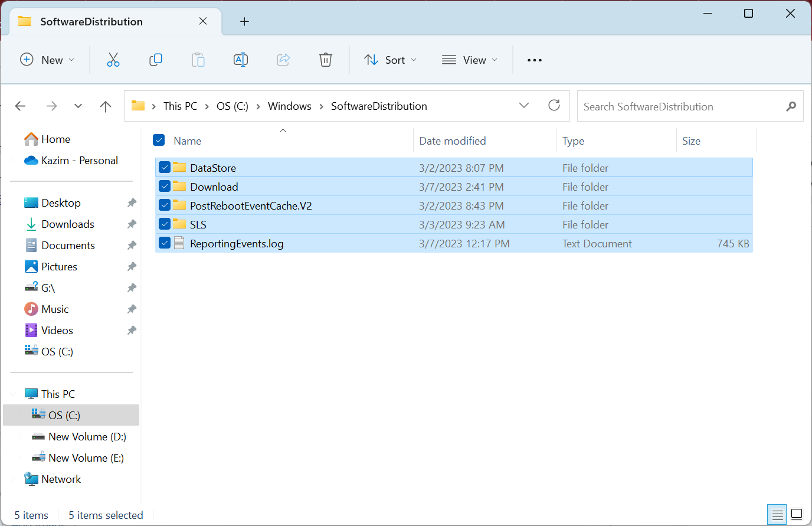Image resolution: width=812 pixels, height=526 pixels.
Task: Sort by Type column header
Action: click(x=573, y=141)
